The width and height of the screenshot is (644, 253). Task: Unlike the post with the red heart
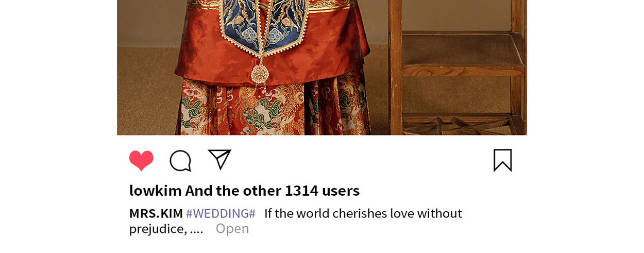click(141, 161)
